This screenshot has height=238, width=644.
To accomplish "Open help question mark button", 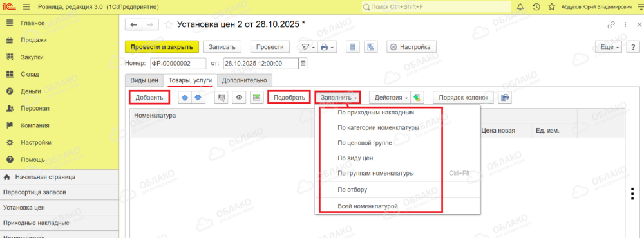I will pyautogui.click(x=633, y=47).
